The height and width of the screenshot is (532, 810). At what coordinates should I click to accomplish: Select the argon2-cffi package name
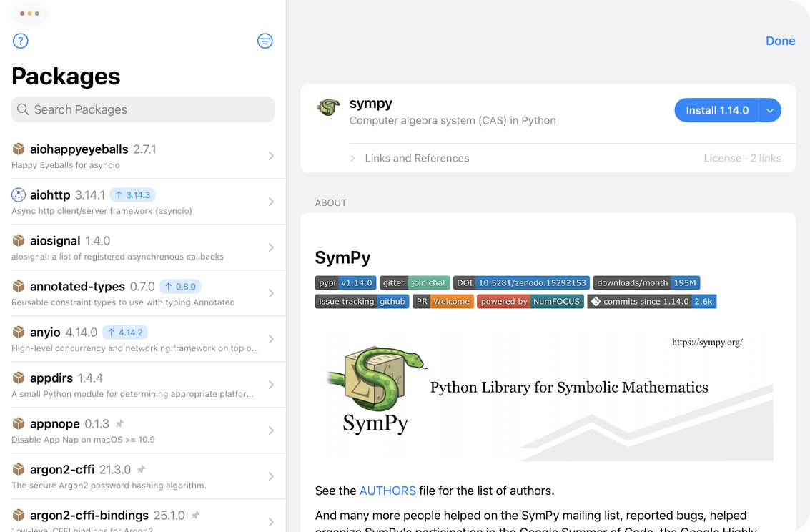tap(62, 470)
